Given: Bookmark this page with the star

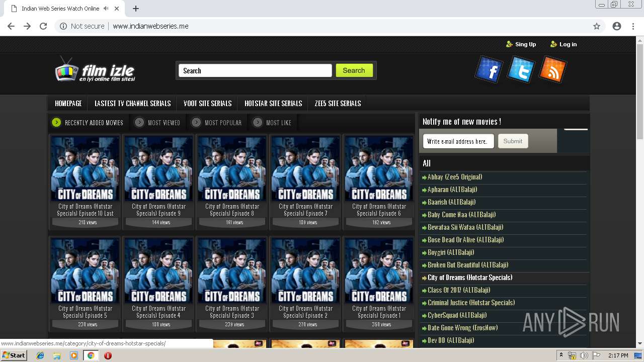Looking at the screenshot, I should (597, 26).
